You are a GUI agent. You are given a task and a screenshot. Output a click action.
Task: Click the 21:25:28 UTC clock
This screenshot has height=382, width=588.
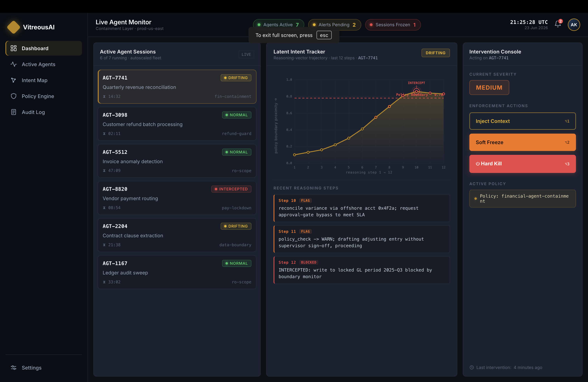[529, 22]
